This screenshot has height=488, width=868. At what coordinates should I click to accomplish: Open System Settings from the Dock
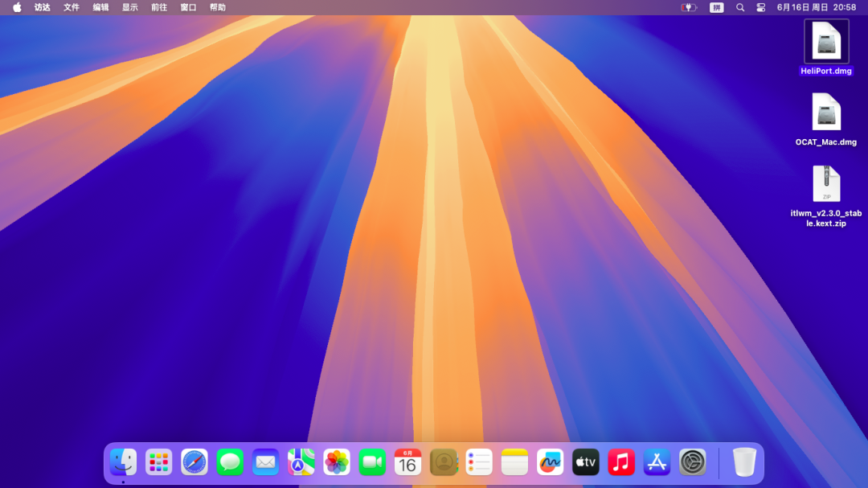coord(692,462)
